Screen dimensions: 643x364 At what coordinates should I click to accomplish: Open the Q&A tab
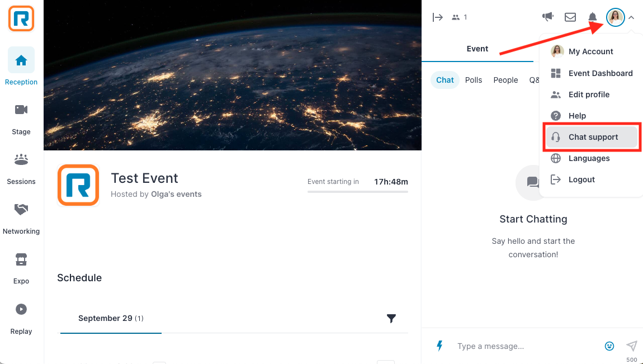pos(535,80)
